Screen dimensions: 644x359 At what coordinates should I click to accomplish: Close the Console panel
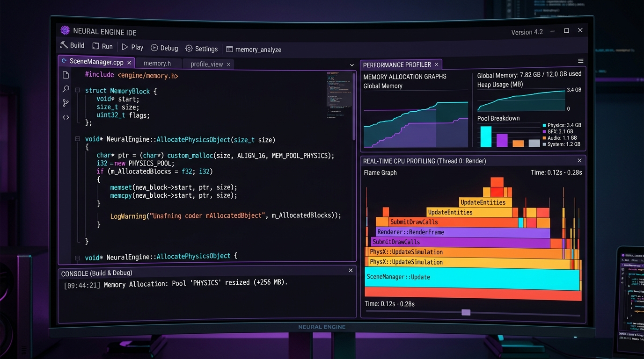pyautogui.click(x=351, y=270)
